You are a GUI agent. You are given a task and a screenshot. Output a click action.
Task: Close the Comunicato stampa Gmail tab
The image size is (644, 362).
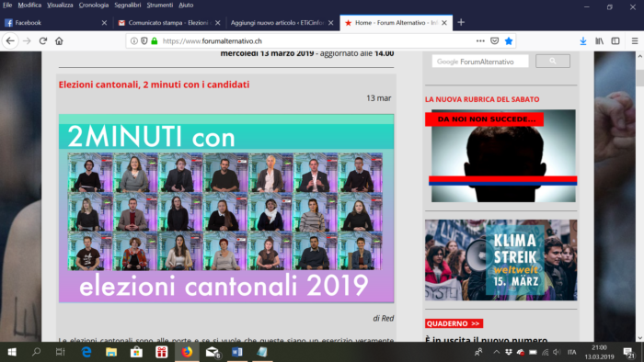tap(218, 23)
